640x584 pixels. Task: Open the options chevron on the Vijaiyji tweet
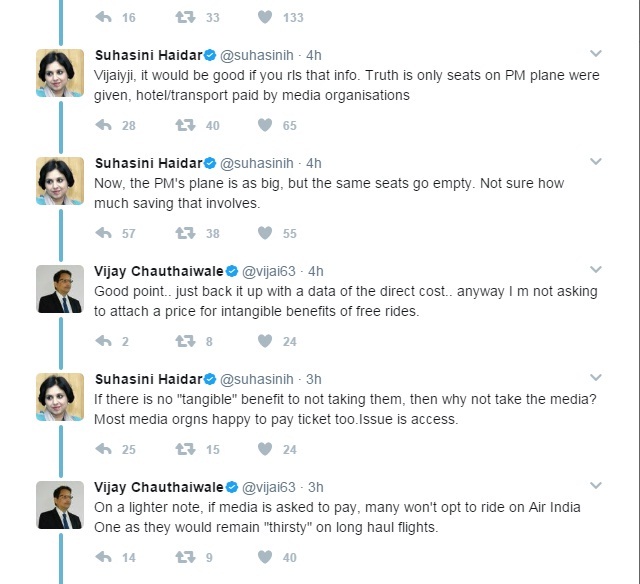click(596, 54)
